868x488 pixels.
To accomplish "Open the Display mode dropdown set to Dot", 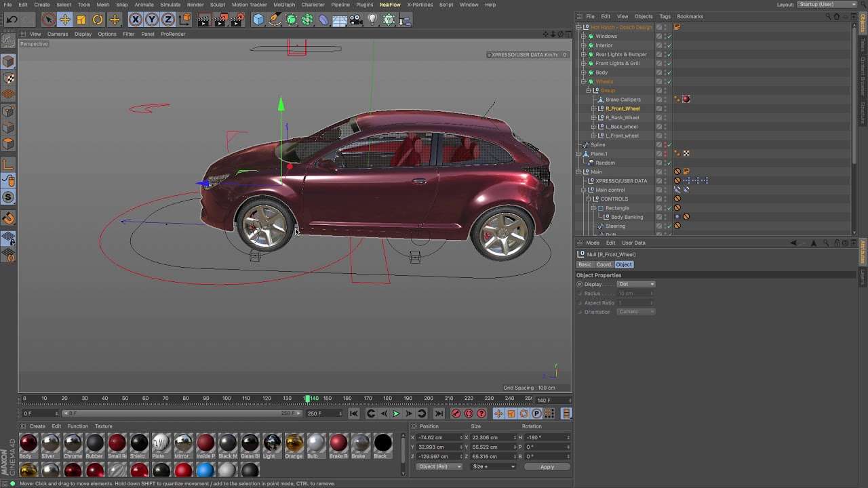I will point(636,284).
